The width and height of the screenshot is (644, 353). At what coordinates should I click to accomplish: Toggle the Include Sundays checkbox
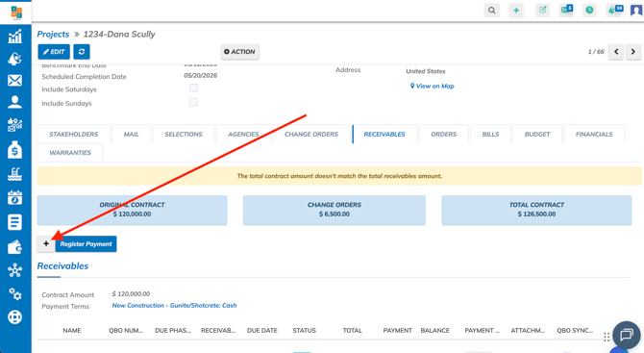(193, 102)
